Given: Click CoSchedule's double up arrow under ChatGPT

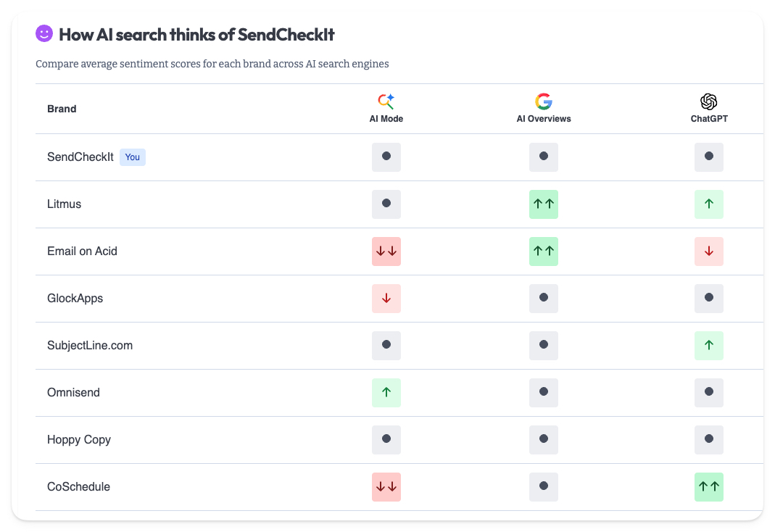Looking at the screenshot, I should 708,486.
